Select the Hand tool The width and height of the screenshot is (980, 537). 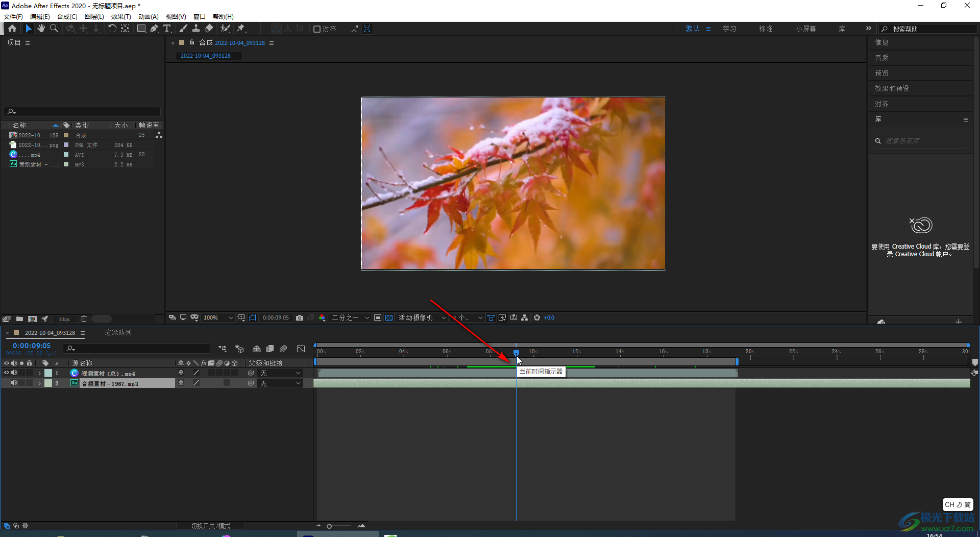click(x=41, y=29)
